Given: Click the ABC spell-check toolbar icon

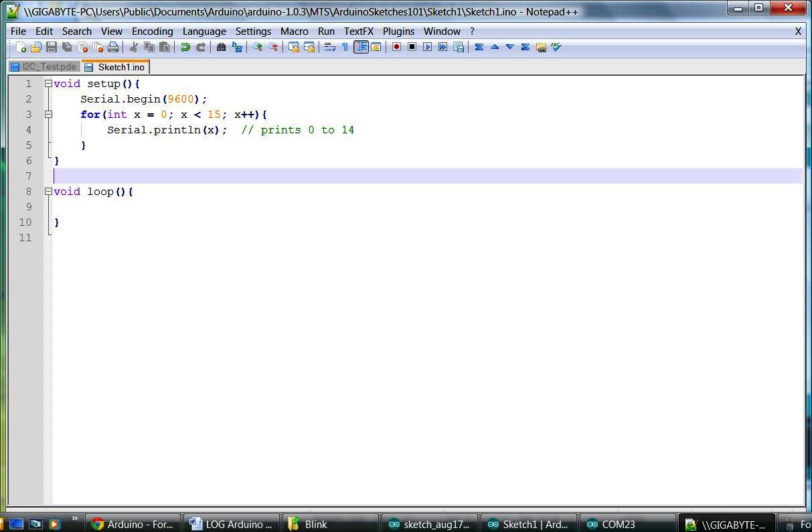Looking at the screenshot, I should point(556,47).
